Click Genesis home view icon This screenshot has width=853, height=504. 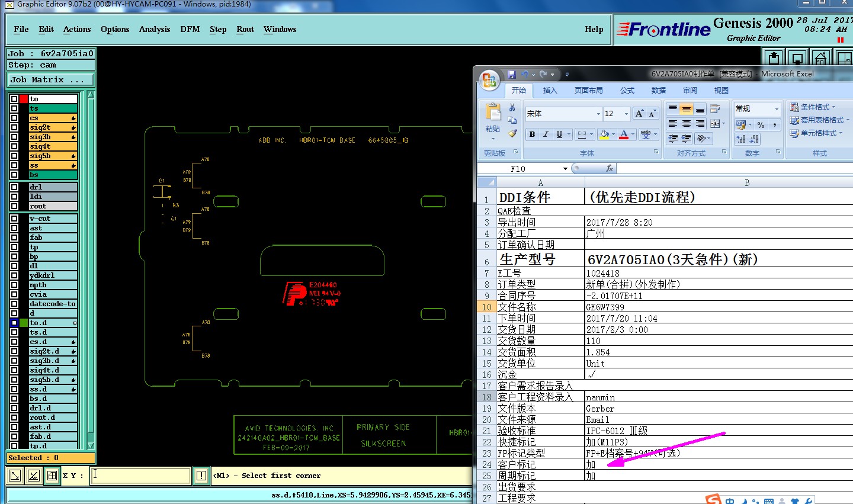point(820,57)
